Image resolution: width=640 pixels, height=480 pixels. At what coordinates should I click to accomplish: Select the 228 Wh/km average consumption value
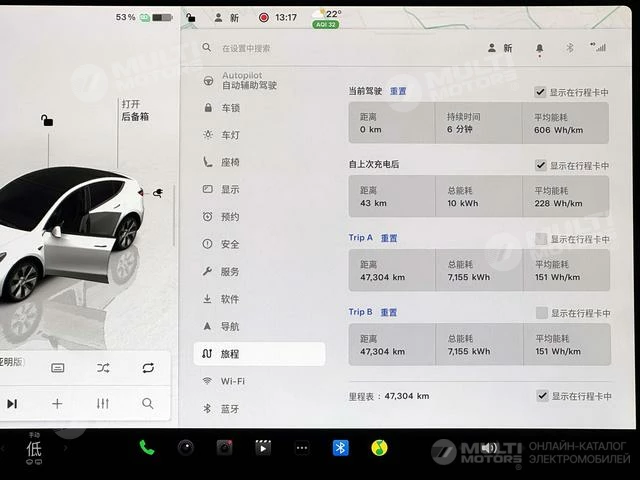558,203
